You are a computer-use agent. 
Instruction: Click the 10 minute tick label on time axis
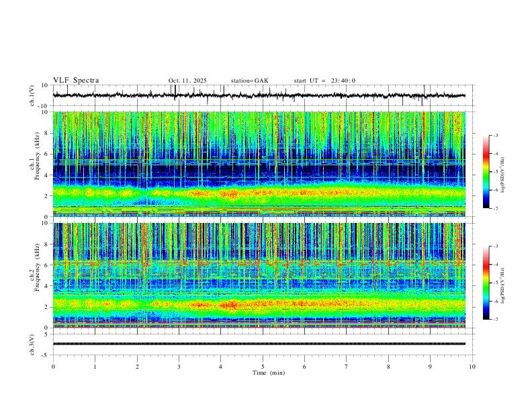pos(472,367)
